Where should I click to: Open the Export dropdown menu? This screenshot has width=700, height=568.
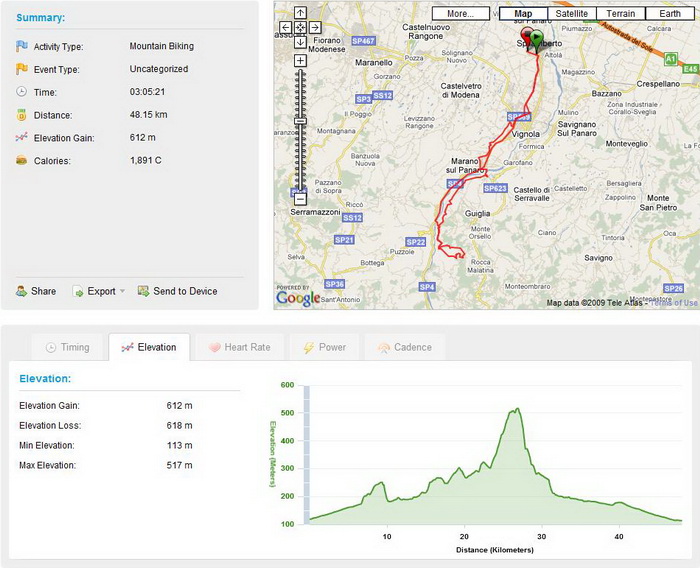[99, 291]
